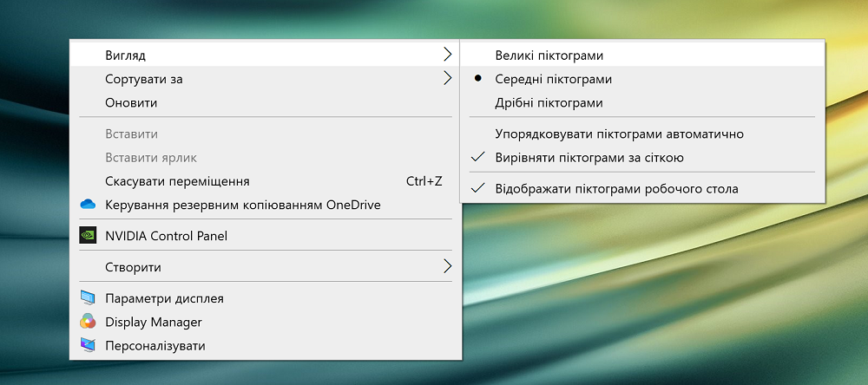Viewport: 868px width, 385px height.
Task: Click the Display Manager colorful icon
Action: (x=87, y=322)
